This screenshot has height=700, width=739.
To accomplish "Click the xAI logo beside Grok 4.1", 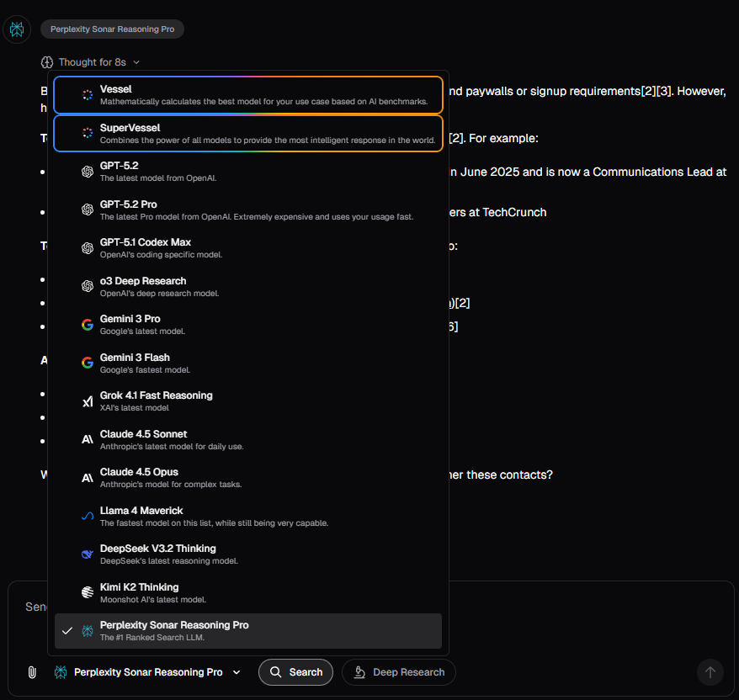I will [x=88, y=401].
